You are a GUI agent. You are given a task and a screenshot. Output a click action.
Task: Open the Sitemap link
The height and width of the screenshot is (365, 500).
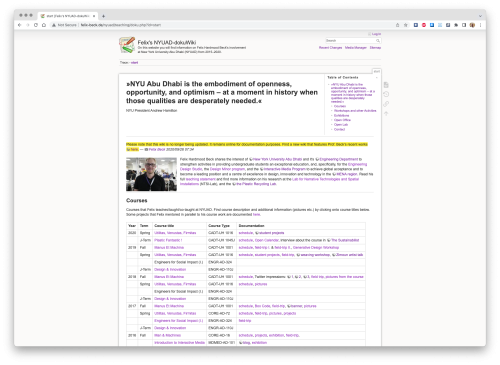coord(375,48)
